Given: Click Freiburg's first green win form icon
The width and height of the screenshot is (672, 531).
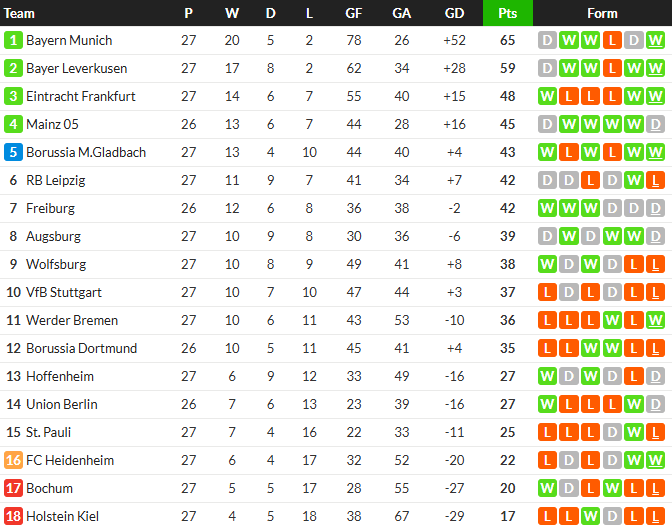Looking at the screenshot, I should [x=547, y=209].
